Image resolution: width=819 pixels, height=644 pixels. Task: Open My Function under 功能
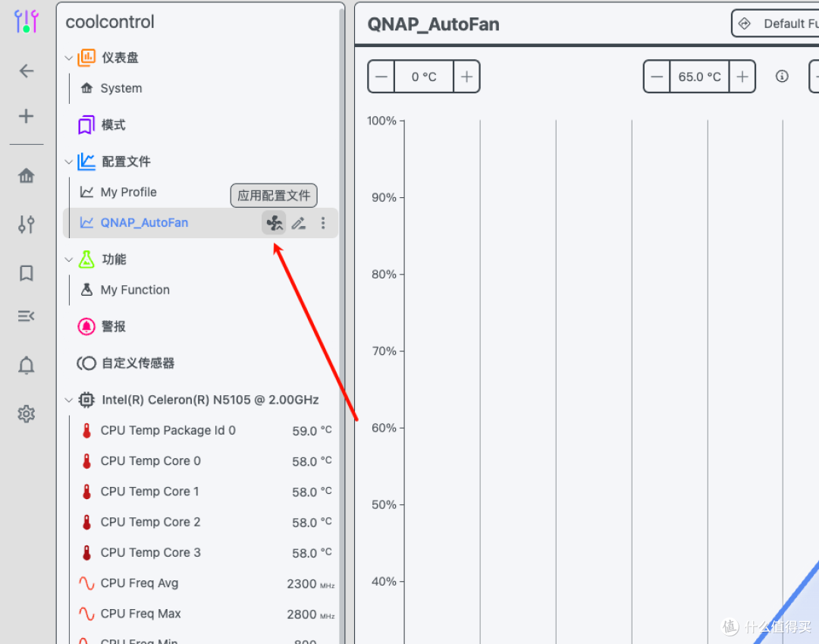tap(135, 290)
